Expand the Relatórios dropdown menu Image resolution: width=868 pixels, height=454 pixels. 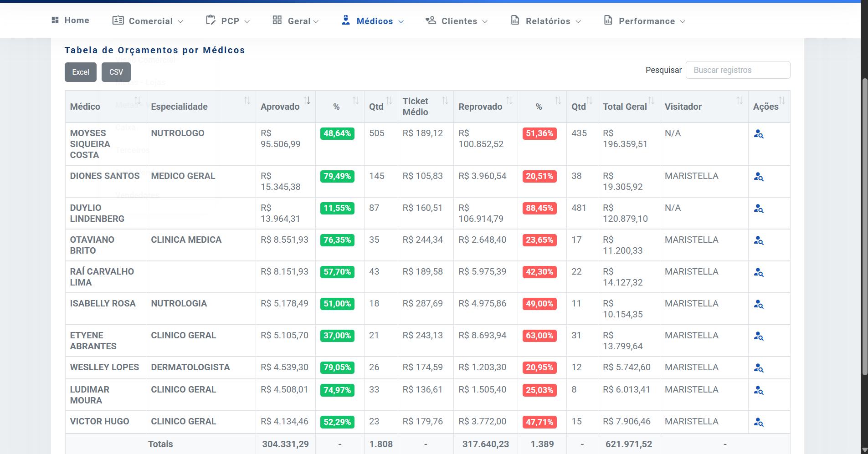546,21
